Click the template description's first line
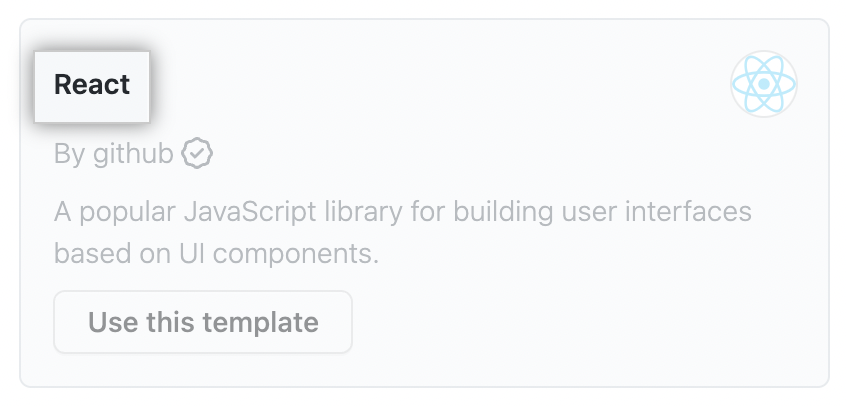The height and width of the screenshot is (406, 846). [x=402, y=212]
